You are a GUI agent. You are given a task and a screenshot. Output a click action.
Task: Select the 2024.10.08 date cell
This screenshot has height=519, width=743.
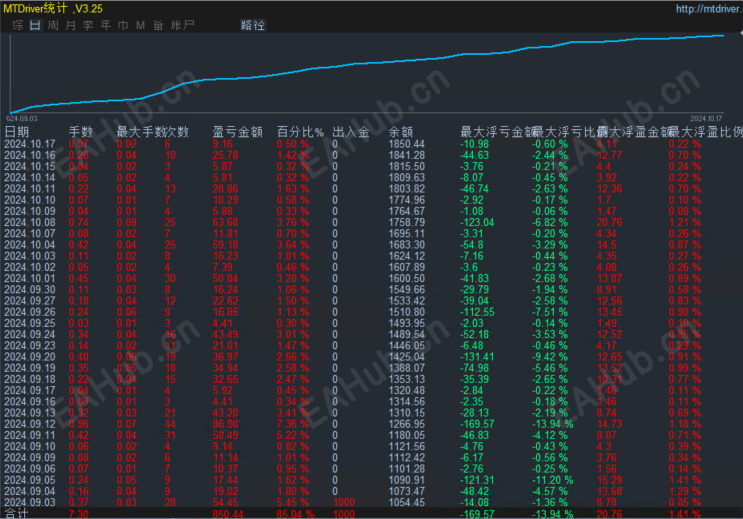pos(30,222)
